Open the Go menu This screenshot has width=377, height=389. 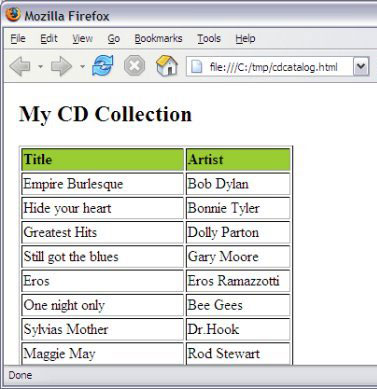click(114, 39)
